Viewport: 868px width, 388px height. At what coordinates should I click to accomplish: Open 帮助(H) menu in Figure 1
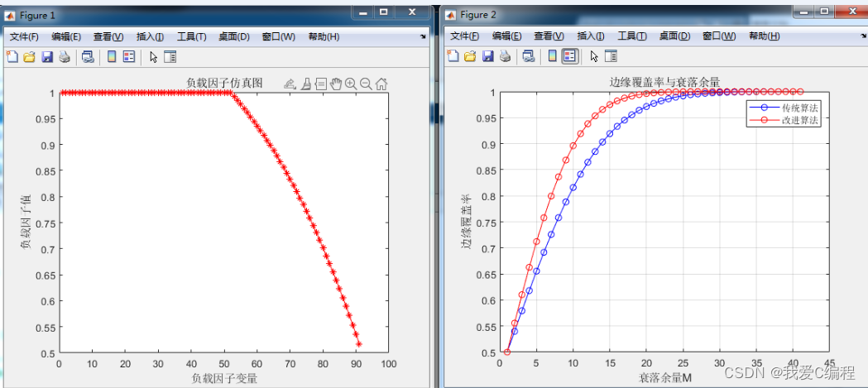click(x=324, y=37)
